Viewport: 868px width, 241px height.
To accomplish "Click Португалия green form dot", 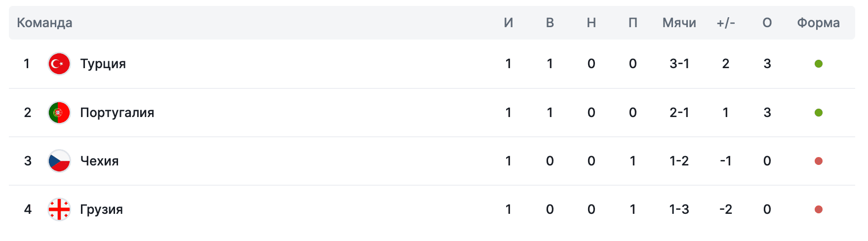I will click(x=818, y=113).
